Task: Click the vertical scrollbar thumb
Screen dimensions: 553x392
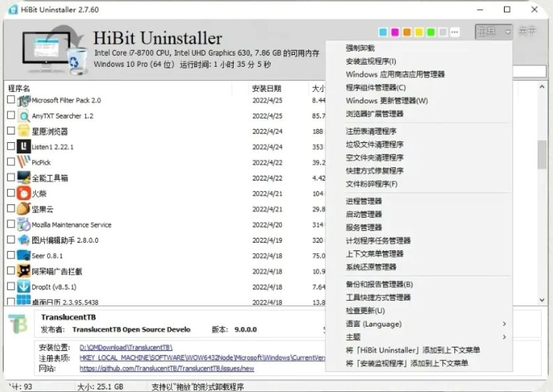Action: 542,155
